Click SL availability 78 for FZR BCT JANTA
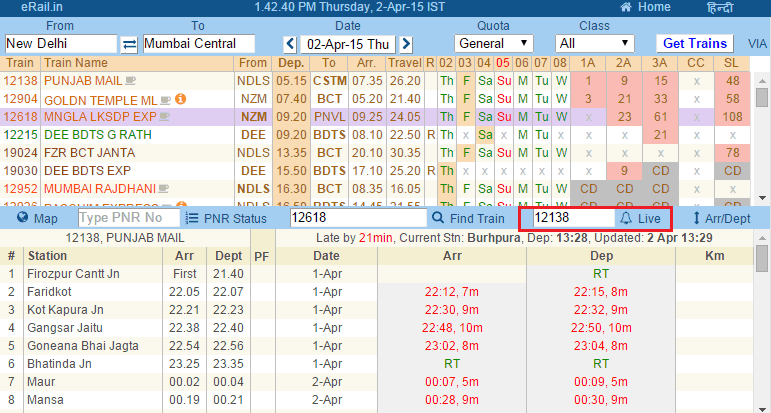 point(732,153)
